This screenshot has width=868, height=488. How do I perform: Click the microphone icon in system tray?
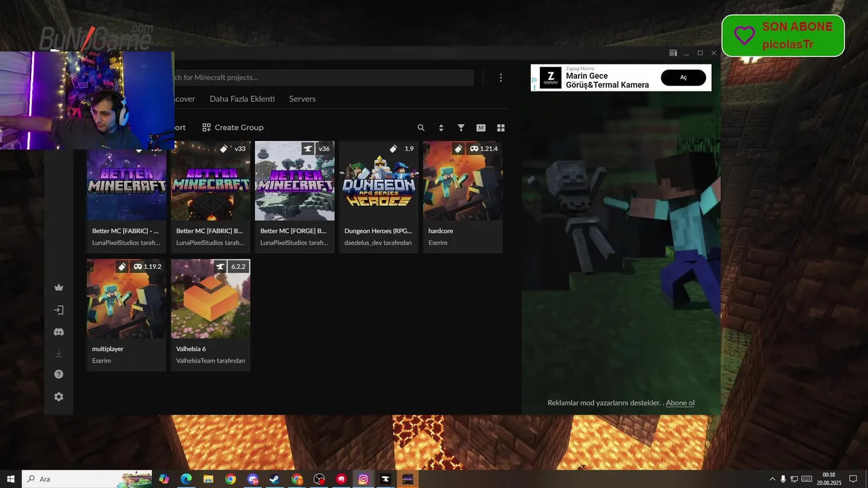click(783, 479)
